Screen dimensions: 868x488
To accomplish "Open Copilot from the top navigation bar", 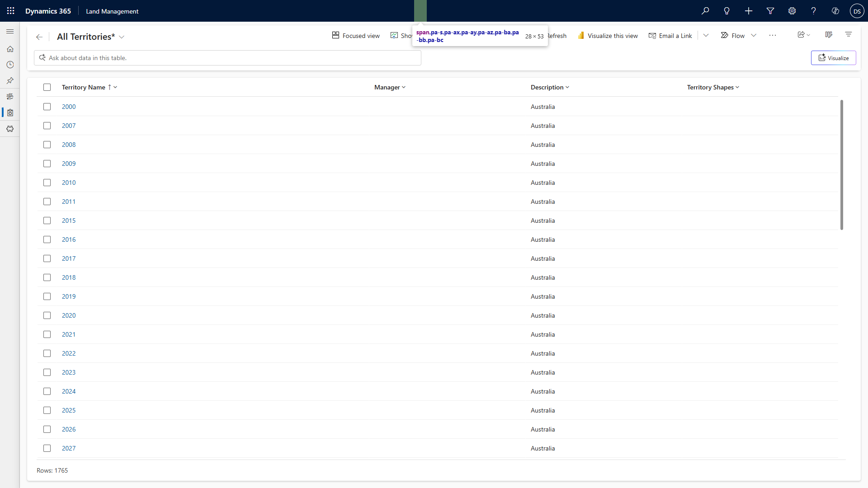I will click(x=835, y=11).
